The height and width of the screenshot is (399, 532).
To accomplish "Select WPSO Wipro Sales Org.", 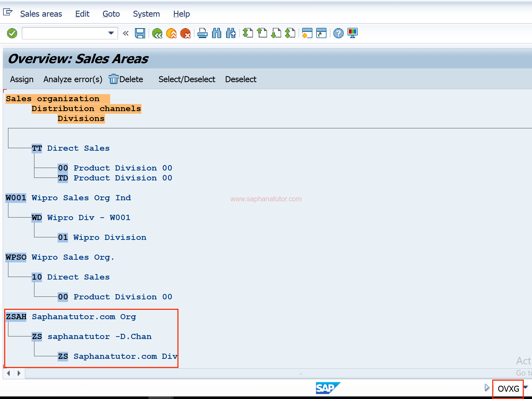I will [x=60, y=257].
